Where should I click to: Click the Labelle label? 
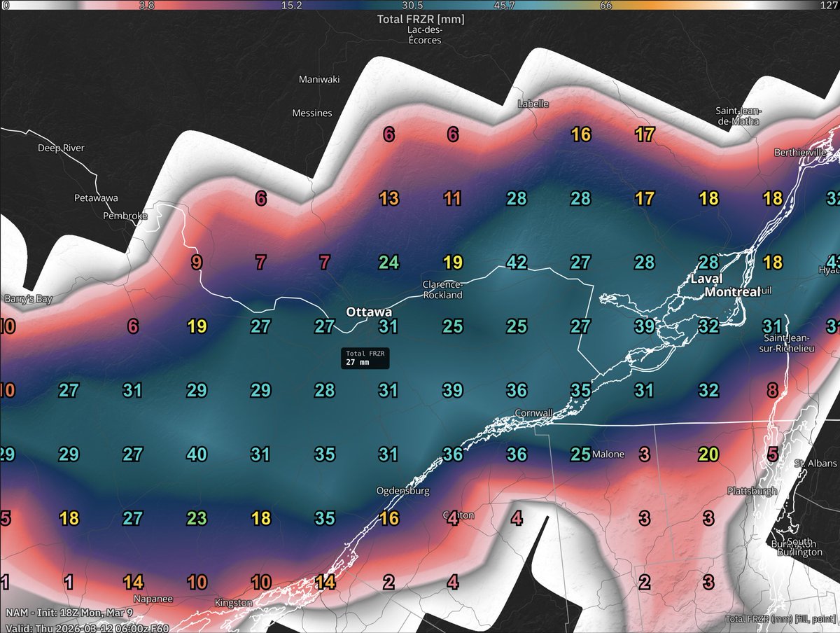click(533, 104)
